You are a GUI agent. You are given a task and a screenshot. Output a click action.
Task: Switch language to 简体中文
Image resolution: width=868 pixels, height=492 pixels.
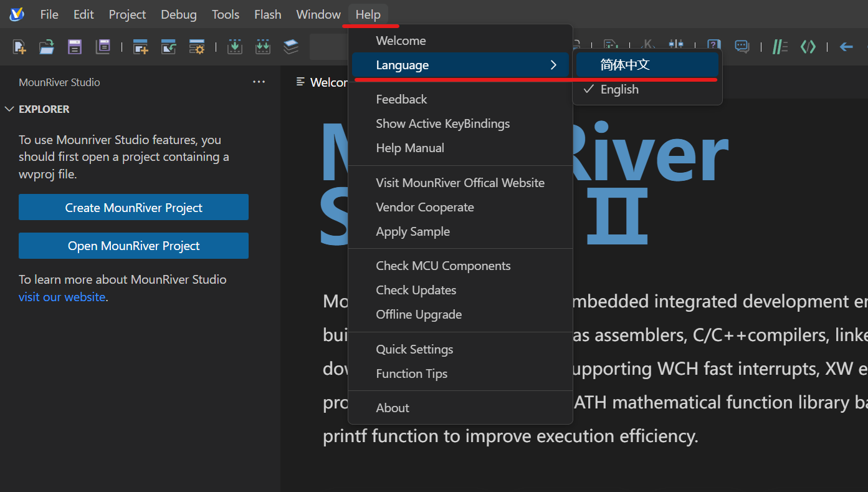click(x=625, y=65)
